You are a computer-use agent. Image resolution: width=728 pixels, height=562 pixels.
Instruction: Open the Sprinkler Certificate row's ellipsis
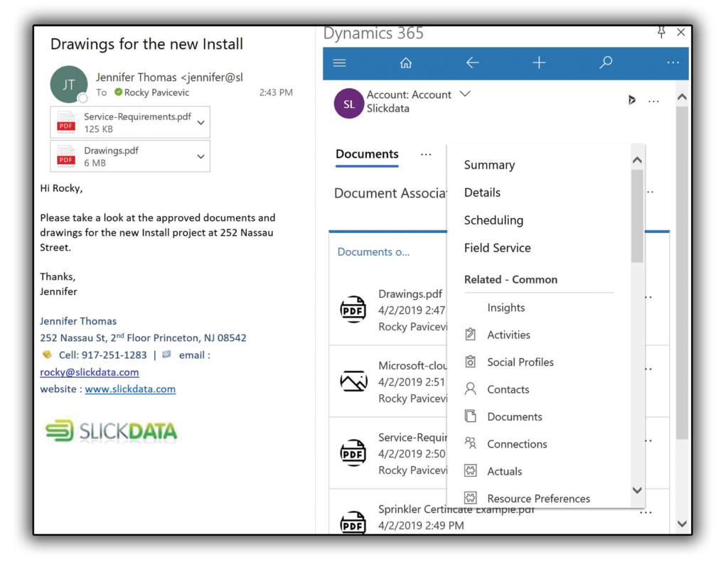(646, 512)
